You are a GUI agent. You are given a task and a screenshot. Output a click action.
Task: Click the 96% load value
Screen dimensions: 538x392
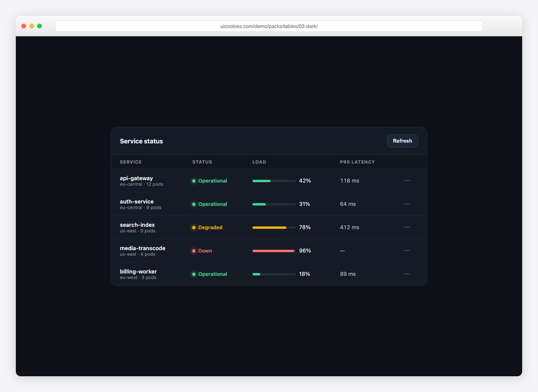tap(305, 251)
